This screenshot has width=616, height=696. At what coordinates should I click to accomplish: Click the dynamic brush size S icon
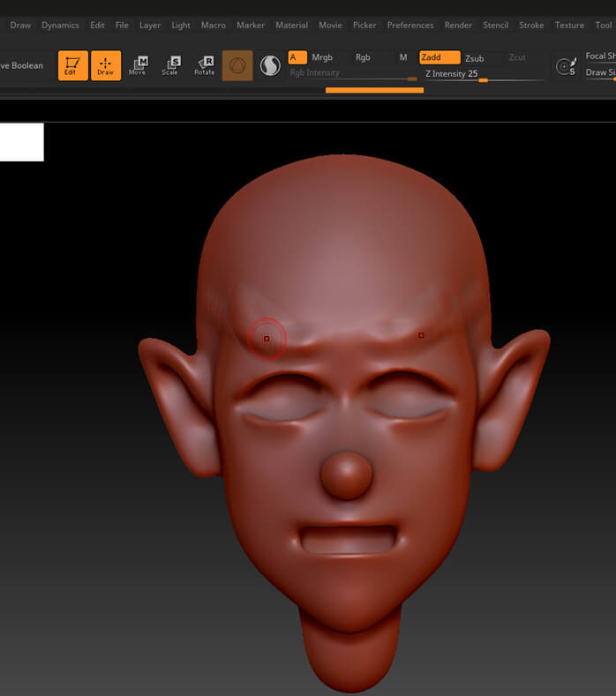567,66
